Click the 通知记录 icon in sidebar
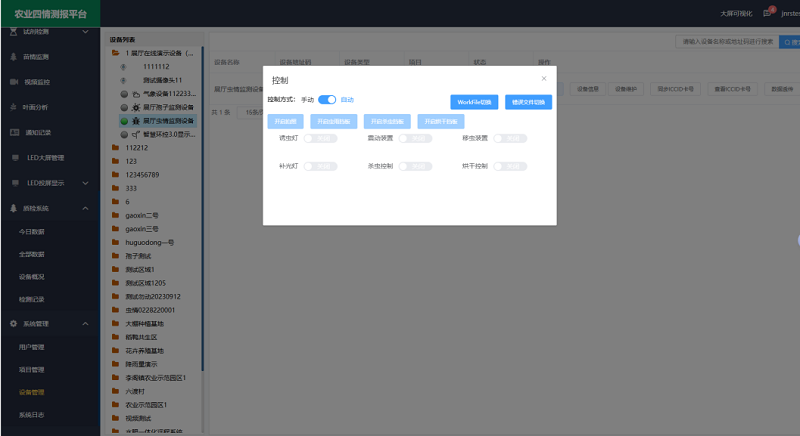 (14, 132)
